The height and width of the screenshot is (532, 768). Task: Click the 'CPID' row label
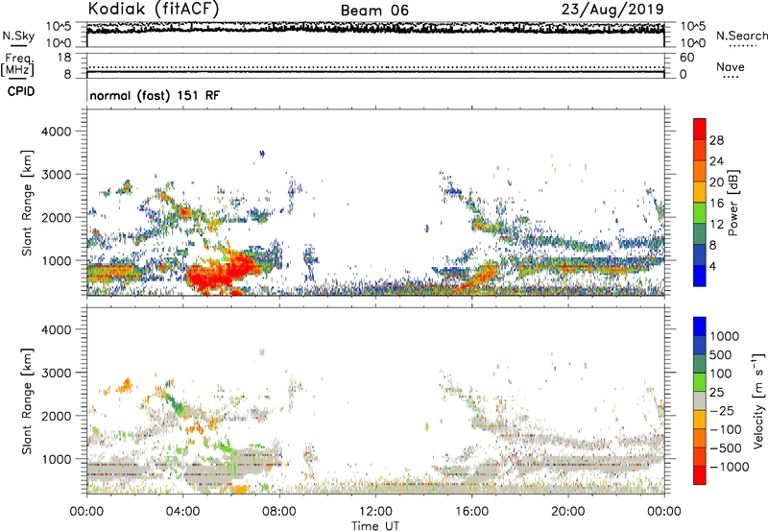[21, 91]
